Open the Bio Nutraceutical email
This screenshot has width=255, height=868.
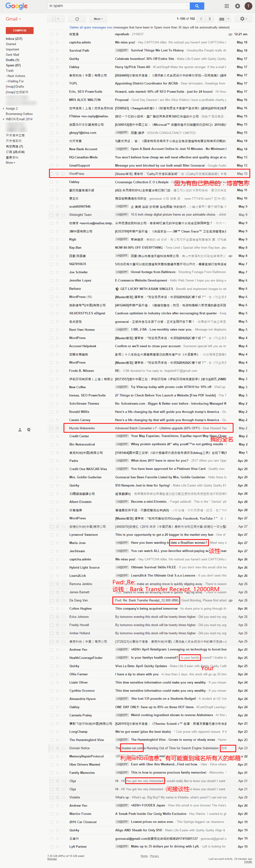[149, 445]
